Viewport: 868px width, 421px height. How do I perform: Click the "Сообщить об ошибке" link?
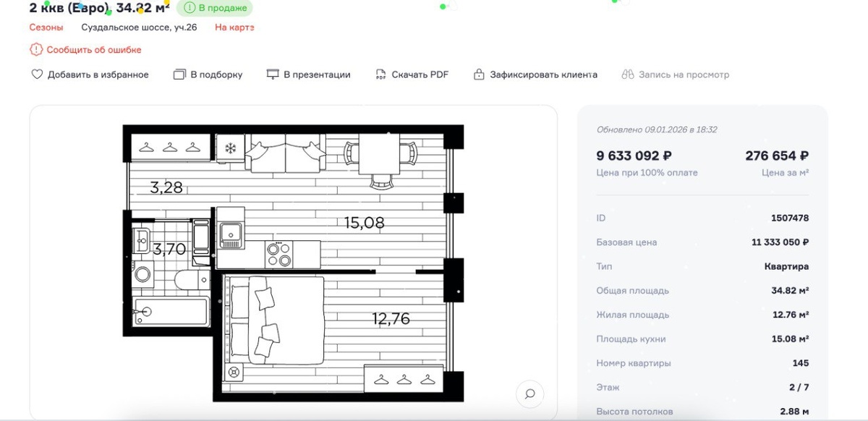click(94, 49)
